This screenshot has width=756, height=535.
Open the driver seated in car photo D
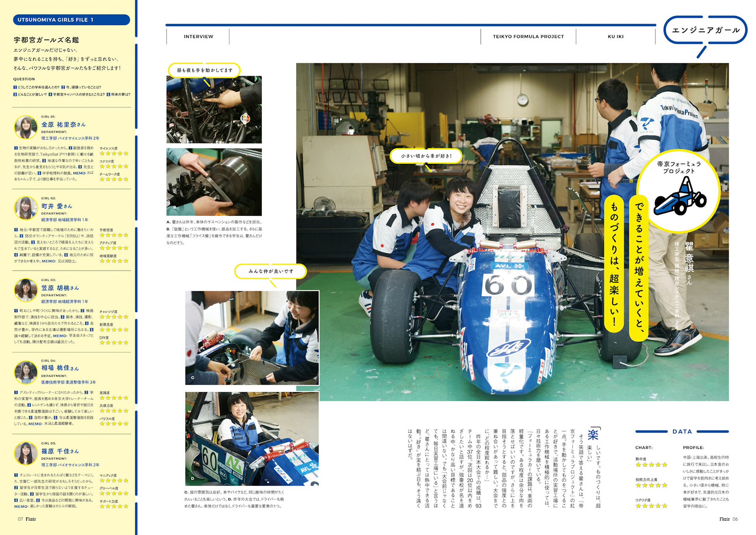click(252, 438)
